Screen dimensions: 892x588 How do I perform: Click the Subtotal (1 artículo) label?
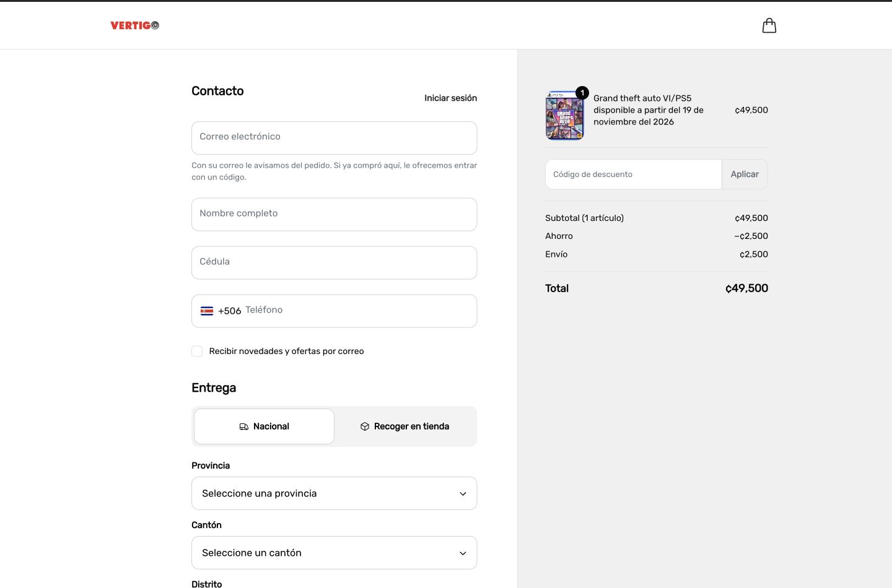(x=584, y=218)
